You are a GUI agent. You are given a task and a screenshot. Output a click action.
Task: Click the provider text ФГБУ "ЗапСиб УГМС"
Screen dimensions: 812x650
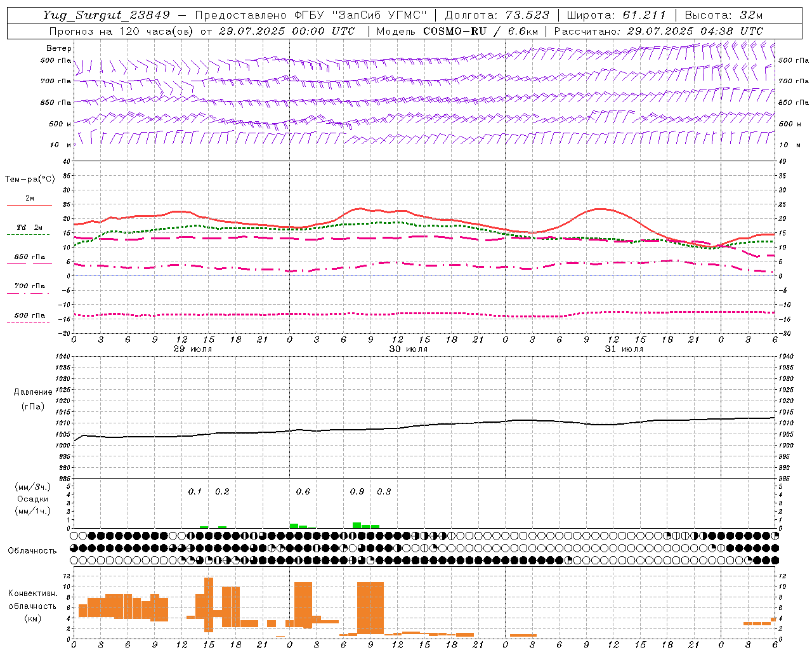click(362, 15)
